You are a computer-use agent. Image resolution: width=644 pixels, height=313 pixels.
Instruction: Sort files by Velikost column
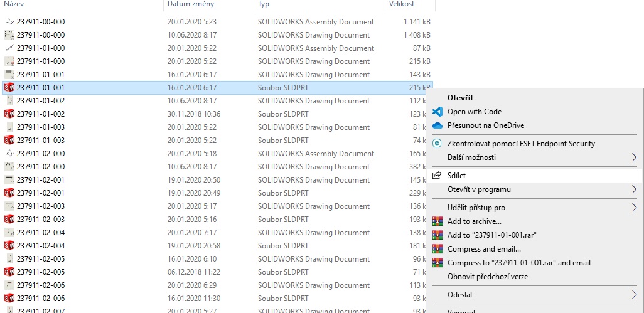coord(401,4)
